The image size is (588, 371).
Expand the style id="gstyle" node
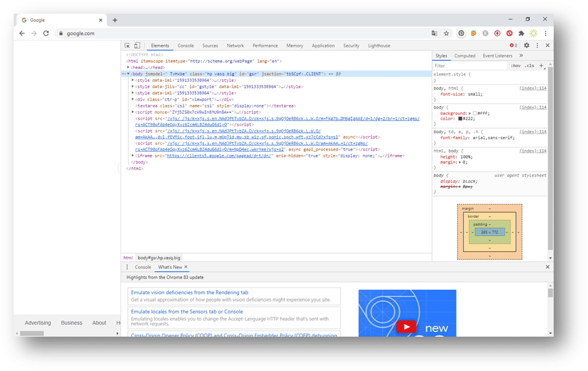tap(133, 87)
